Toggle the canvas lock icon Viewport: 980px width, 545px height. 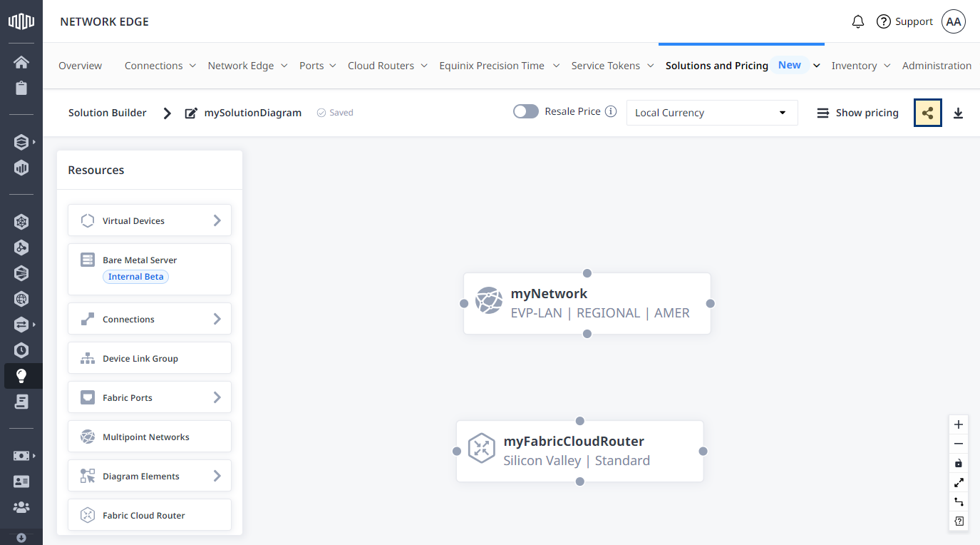pos(959,463)
